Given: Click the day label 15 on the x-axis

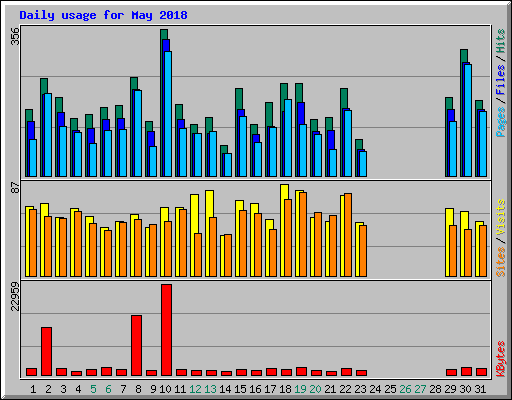Looking at the screenshot, I should pos(240,389).
